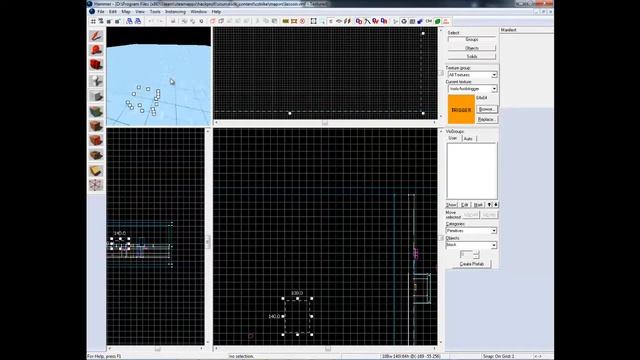Select the Camera tool
Viewport: 640px width, 360px height.
[96, 65]
